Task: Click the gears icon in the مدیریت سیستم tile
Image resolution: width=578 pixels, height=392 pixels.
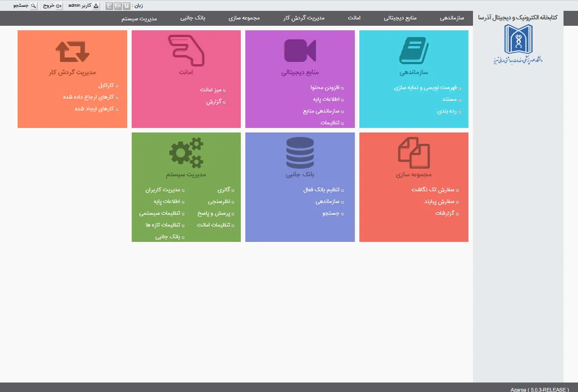Action: click(186, 152)
